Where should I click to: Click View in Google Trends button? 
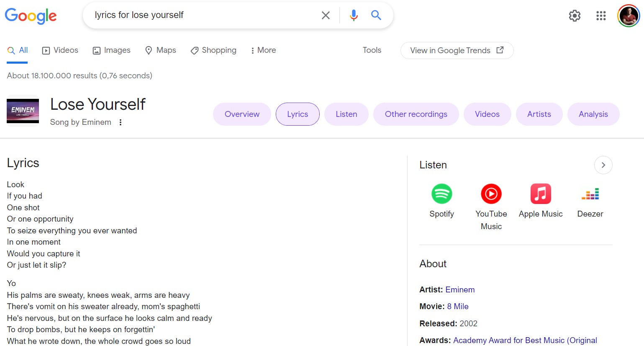pyautogui.click(x=457, y=50)
